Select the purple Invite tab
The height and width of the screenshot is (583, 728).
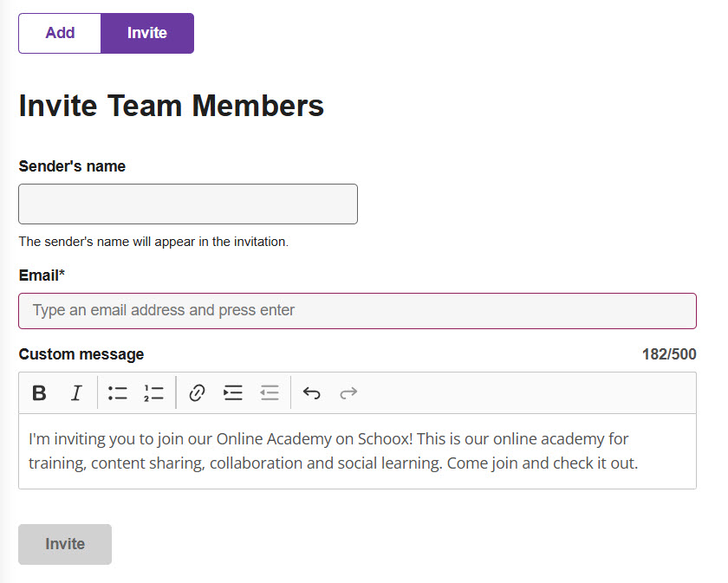pyautogui.click(x=147, y=33)
